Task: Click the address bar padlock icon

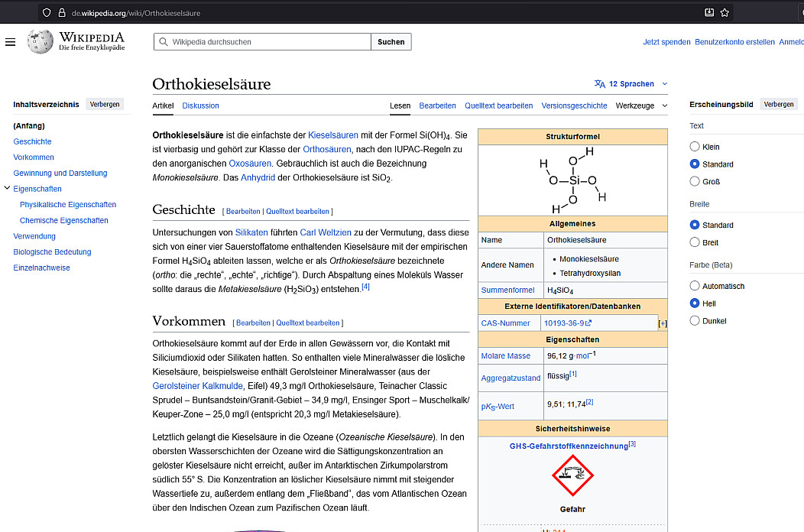Action: click(62, 13)
